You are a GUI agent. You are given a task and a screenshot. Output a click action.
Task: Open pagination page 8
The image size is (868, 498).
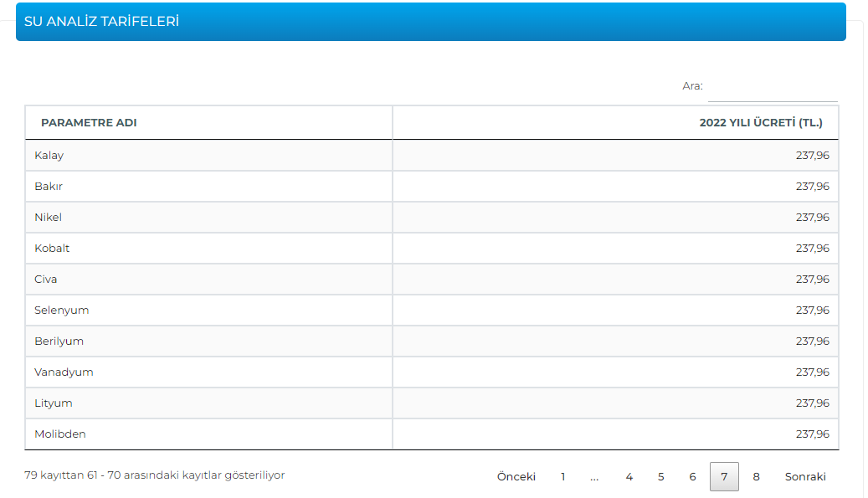pos(756,476)
